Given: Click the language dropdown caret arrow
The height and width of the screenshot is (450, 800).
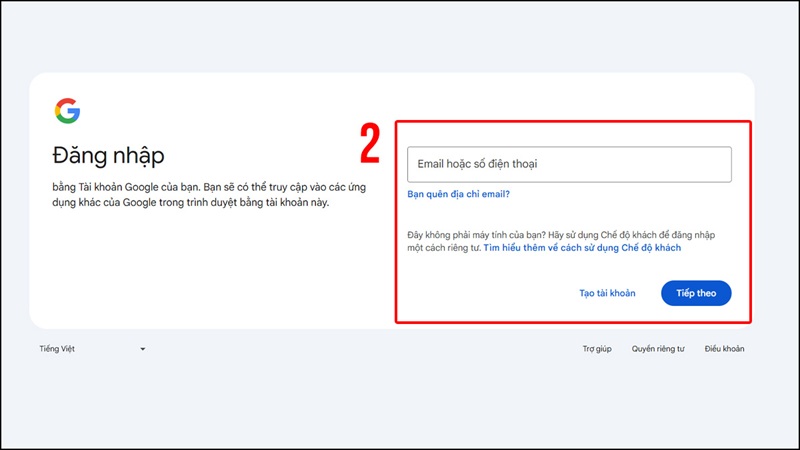Looking at the screenshot, I should coord(143,349).
